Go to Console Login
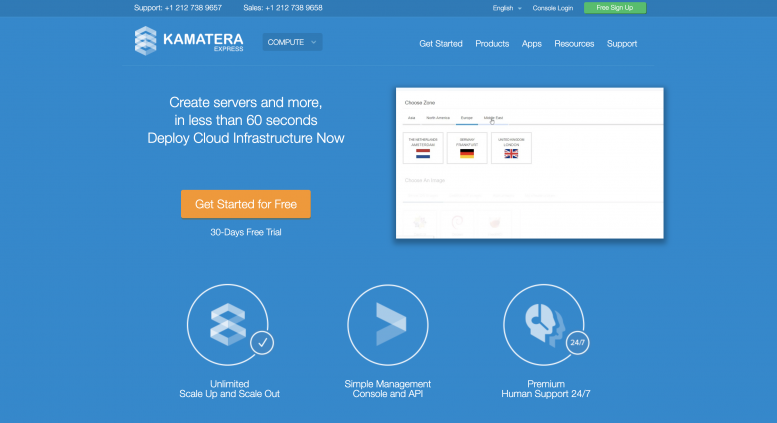Screen dimensions: 777x423 (553, 8)
